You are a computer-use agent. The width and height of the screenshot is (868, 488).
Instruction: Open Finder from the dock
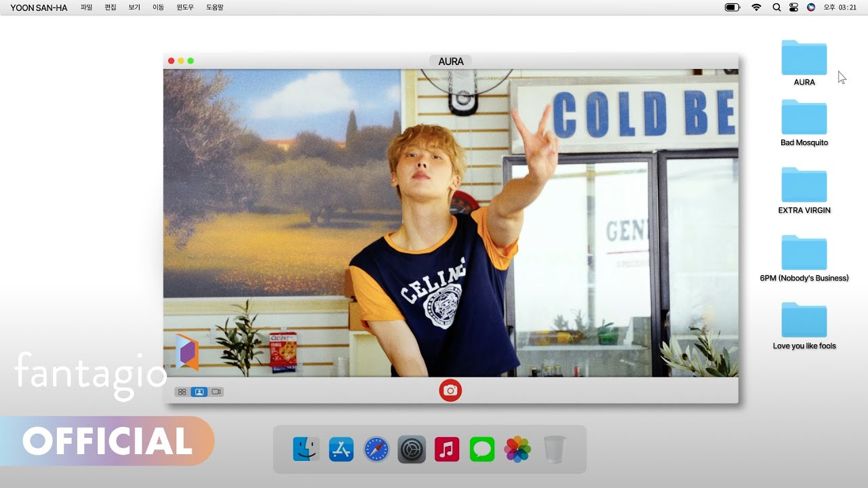click(306, 449)
